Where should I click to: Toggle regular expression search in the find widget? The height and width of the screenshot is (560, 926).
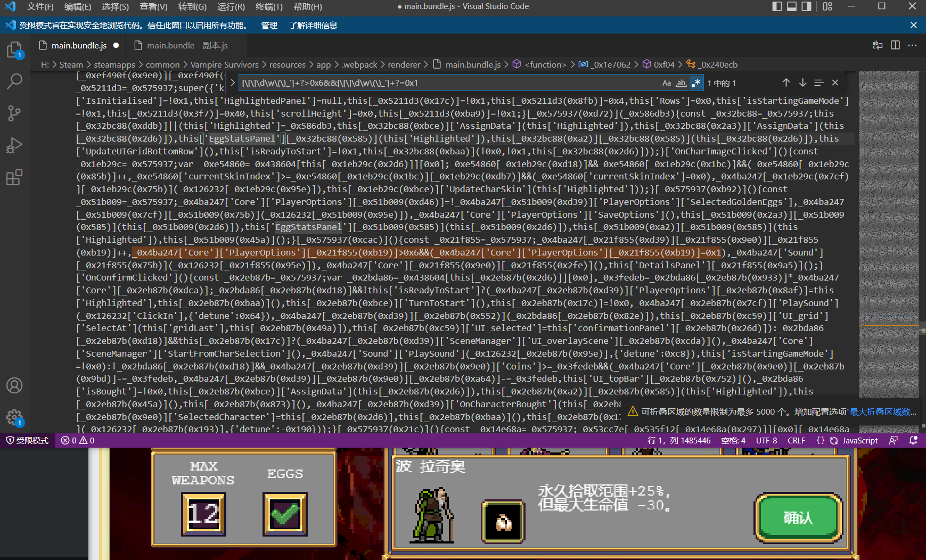(695, 83)
